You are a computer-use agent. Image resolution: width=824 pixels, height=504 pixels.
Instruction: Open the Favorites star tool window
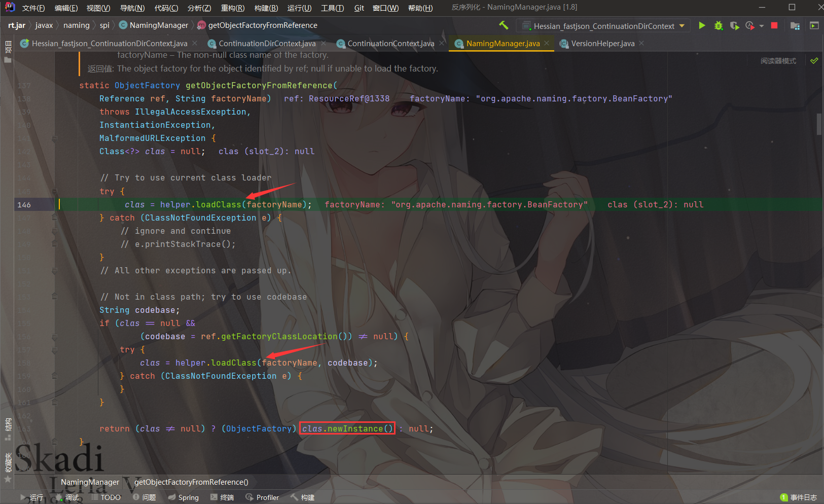[8, 468]
